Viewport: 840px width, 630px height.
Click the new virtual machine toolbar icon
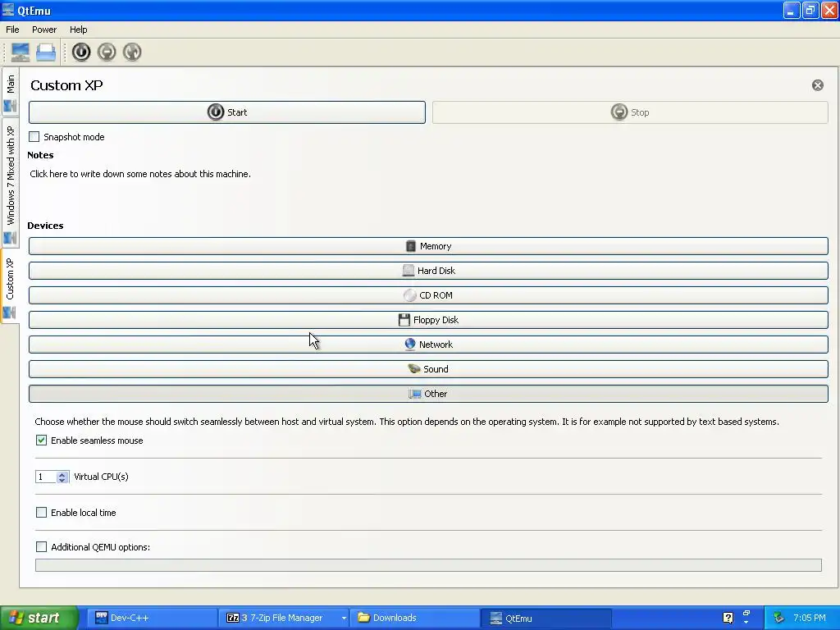21,52
